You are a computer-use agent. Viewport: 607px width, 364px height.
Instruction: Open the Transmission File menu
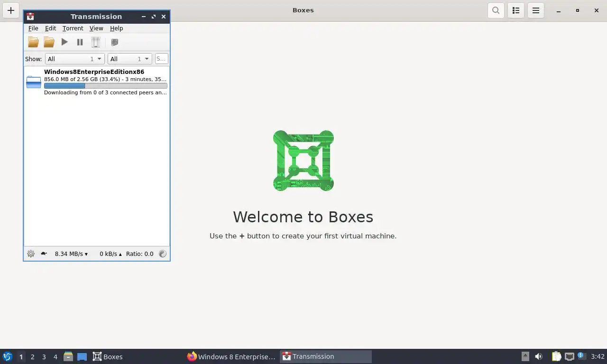click(33, 28)
